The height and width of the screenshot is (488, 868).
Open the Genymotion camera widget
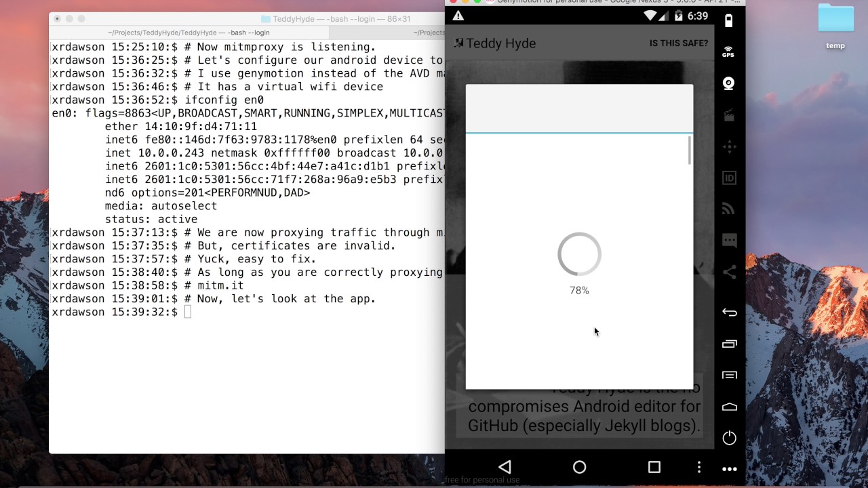pyautogui.click(x=729, y=83)
